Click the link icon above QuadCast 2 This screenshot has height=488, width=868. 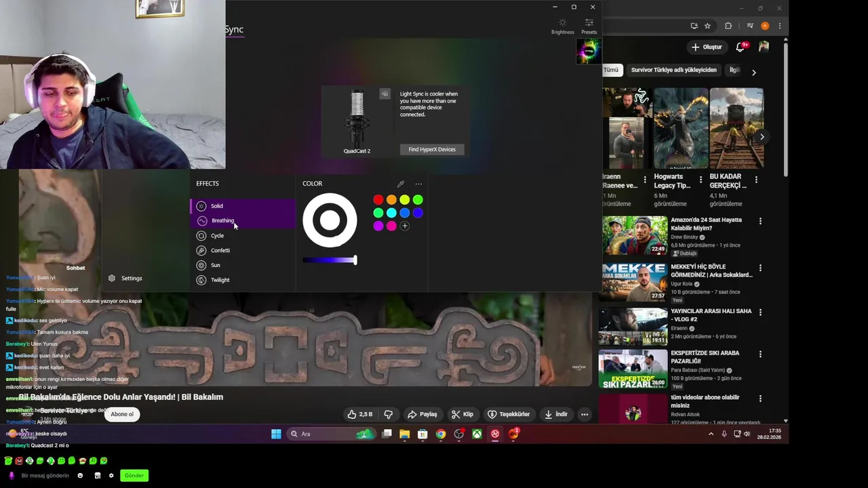click(384, 94)
